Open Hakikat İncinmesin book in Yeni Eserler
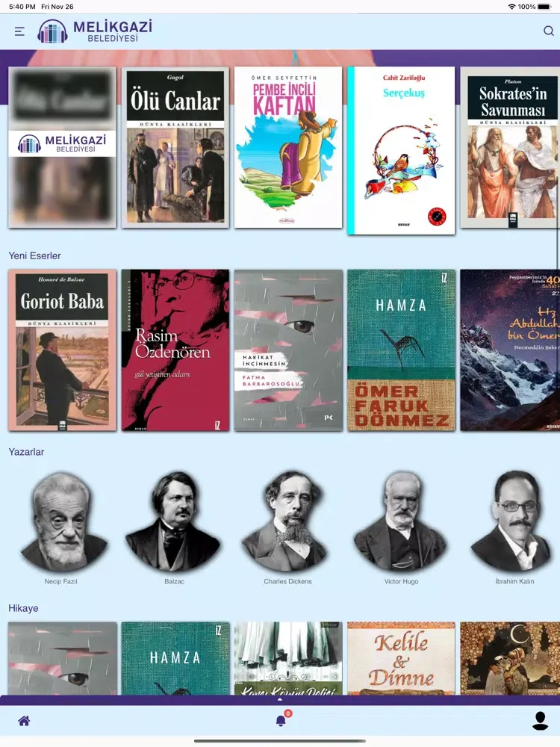The image size is (560, 747). point(288,350)
